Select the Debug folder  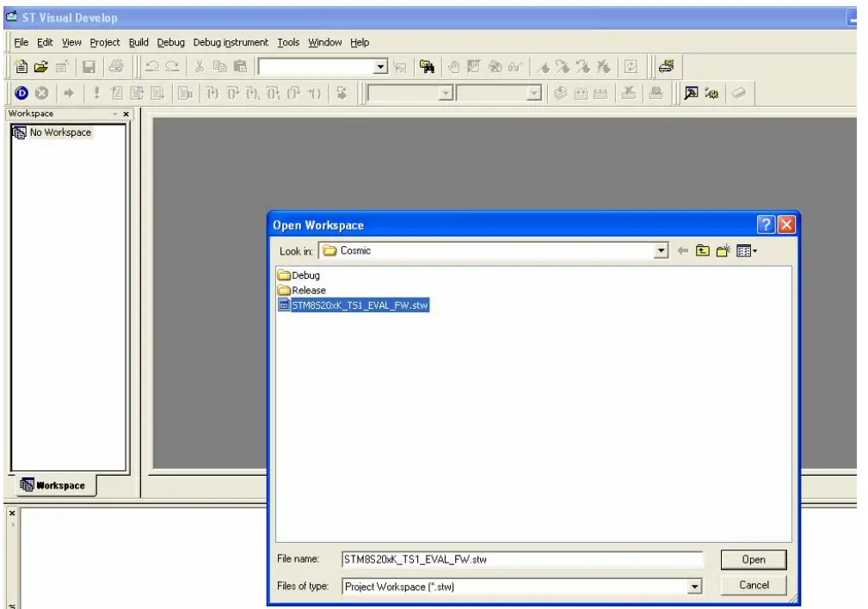(299, 275)
